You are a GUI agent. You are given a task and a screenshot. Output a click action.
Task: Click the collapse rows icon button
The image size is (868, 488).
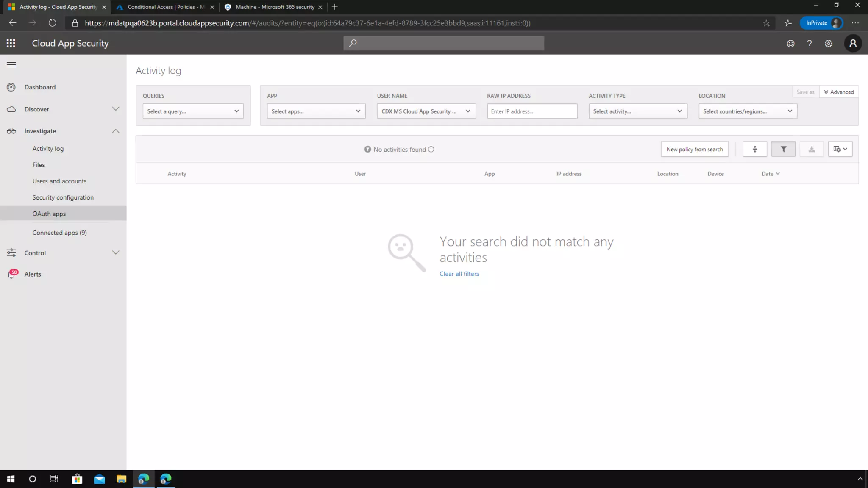click(754, 149)
